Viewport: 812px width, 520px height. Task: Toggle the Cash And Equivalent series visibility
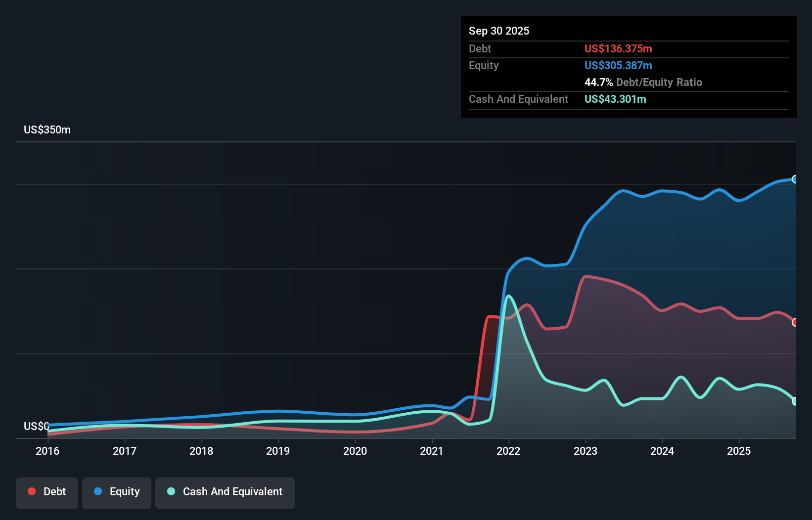tap(225, 492)
